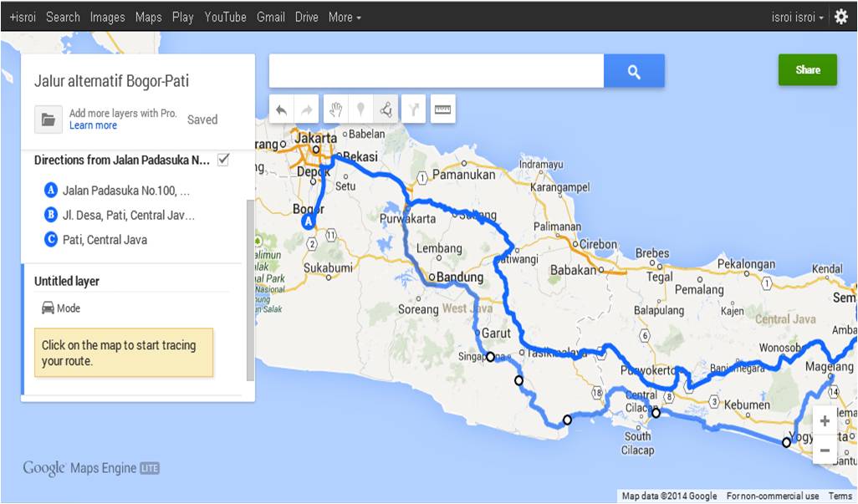Open the settings gear icon
This screenshot has width=858, height=504.
[x=841, y=17]
